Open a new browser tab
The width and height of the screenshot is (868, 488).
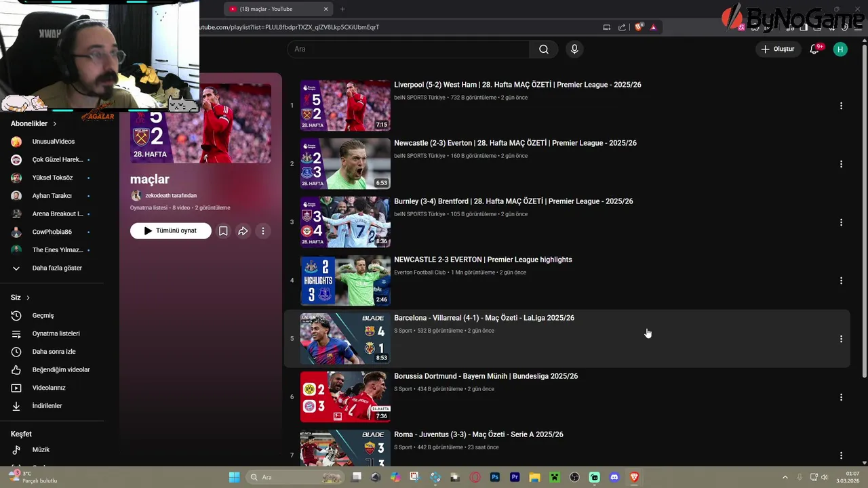click(x=342, y=9)
